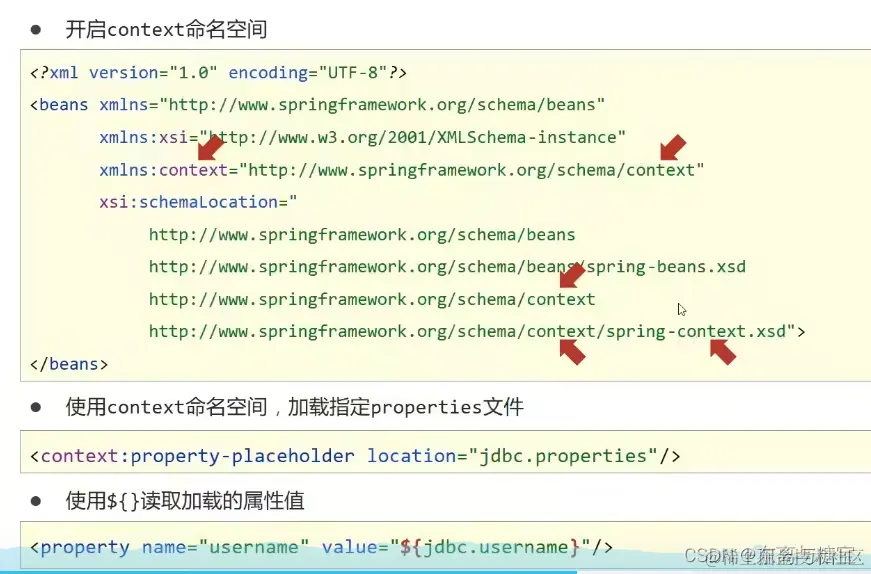This screenshot has width=871, height=574.
Task: Click the xmlns:xsi XMLSchema-instance line
Action: pyautogui.click(x=362, y=137)
